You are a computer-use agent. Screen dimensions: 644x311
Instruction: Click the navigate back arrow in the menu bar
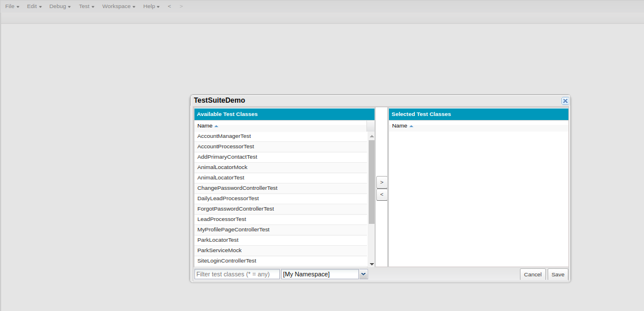coord(169,6)
